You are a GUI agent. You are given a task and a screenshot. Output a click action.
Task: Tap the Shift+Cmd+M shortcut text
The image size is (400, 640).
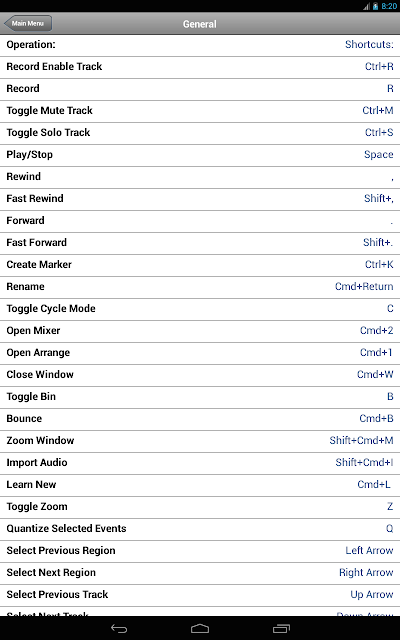[x=361, y=440]
